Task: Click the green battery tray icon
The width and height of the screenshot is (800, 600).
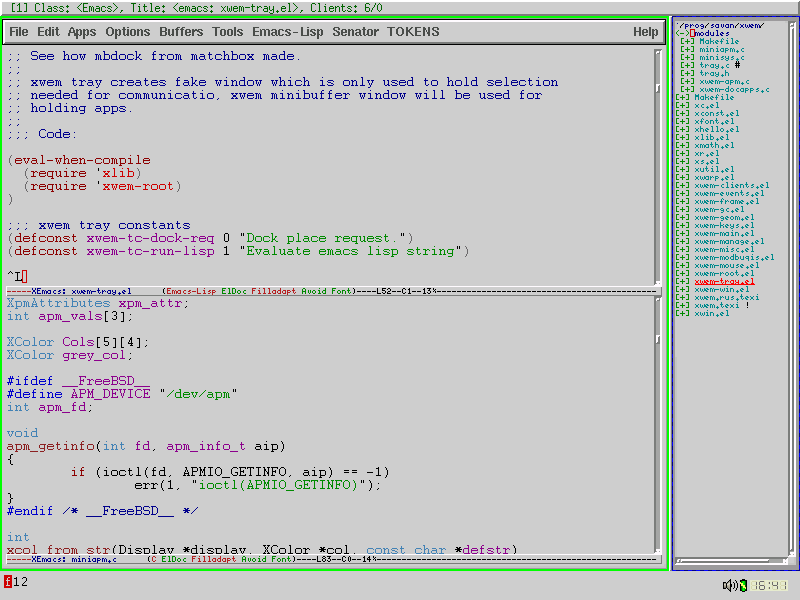Action: coord(744,585)
